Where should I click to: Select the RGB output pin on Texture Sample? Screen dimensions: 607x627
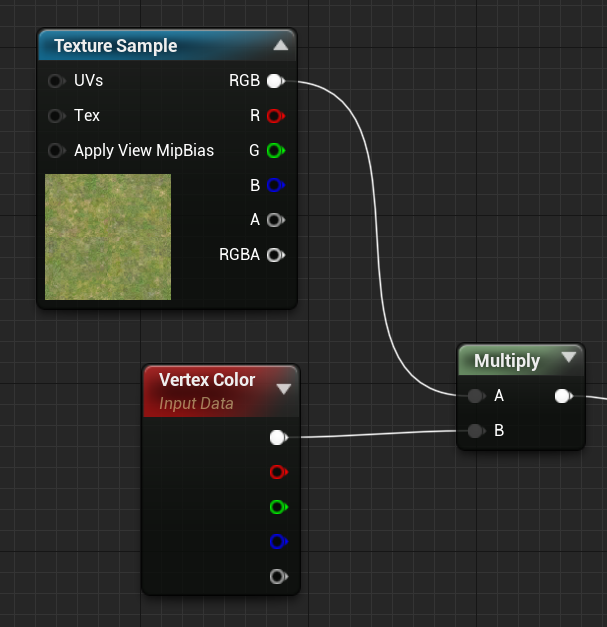point(276,81)
